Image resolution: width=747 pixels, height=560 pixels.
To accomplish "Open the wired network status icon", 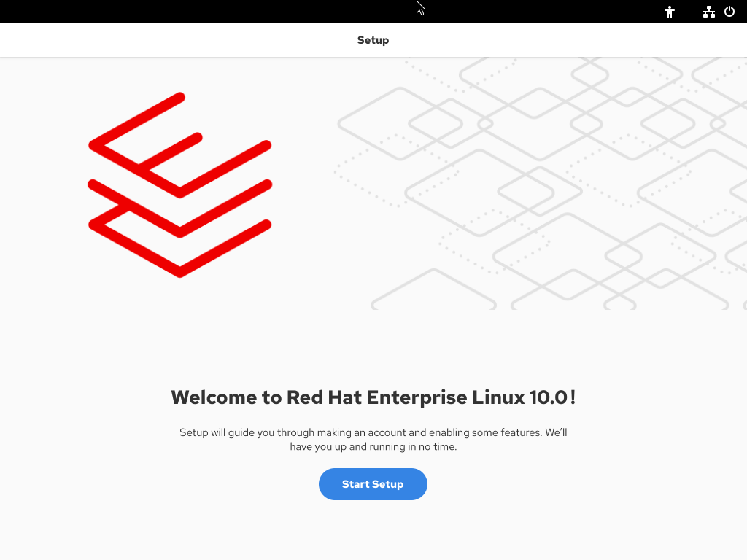I will pyautogui.click(x=708, y=12).
